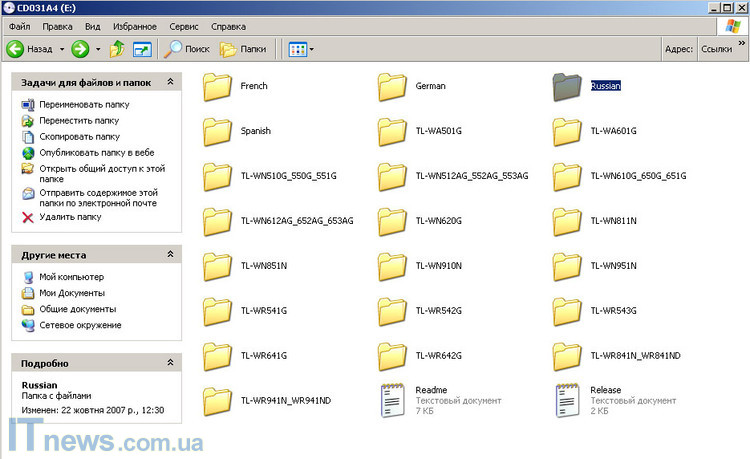Collapse the 'Задачи для файлов и папок' panel
Viewport: 750px width, 459px height.
click(x=170, y=82)
